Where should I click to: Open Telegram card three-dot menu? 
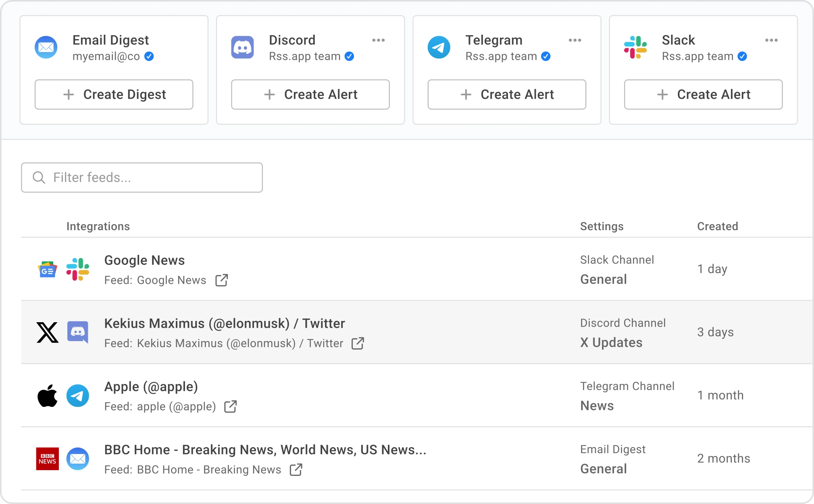pos(575,40)
